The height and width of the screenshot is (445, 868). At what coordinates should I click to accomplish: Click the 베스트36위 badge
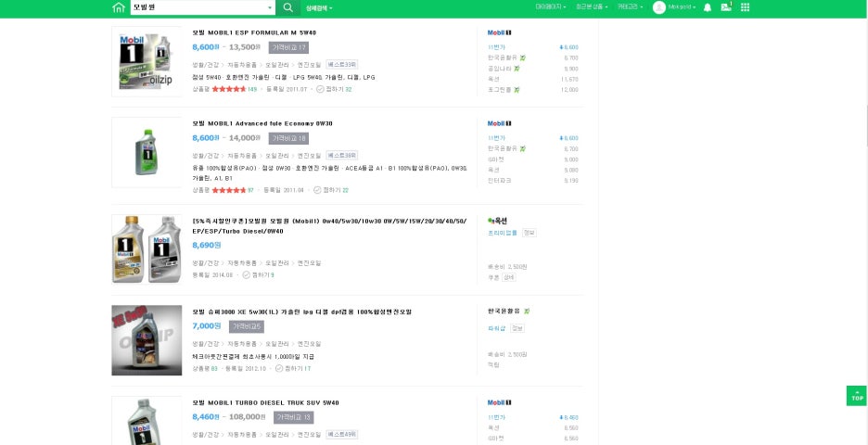coord(341,156)
